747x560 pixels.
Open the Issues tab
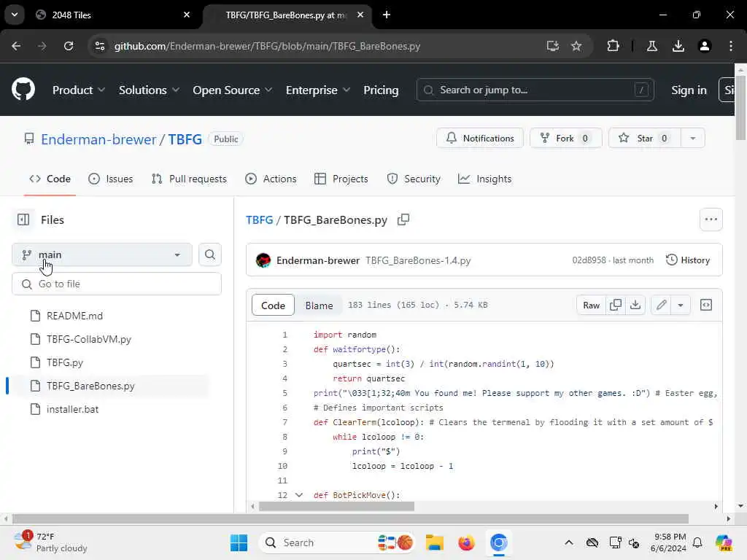[111, 179]
